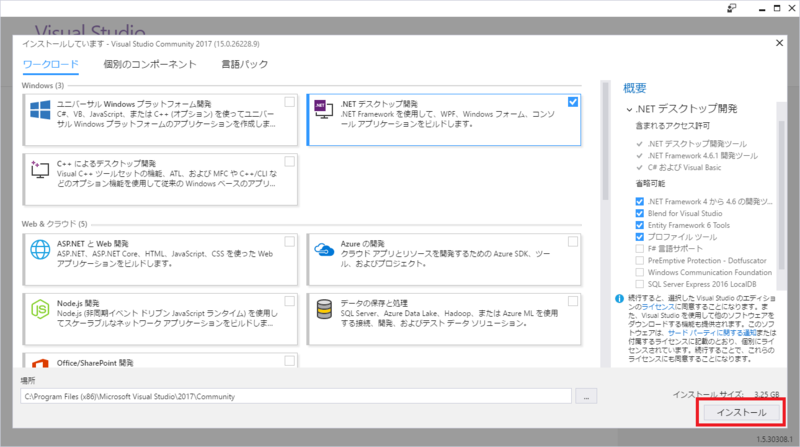Enable PreEmptive Protection - Dotfuscator
Viewport: 800px width, 447px height.
pyautogui.click(x=639, y=260)
